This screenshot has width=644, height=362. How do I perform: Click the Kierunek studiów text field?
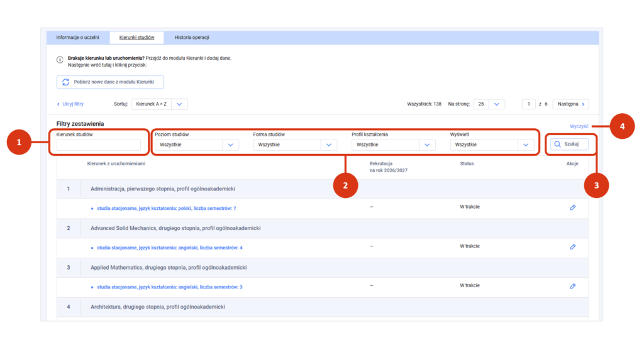99,145
